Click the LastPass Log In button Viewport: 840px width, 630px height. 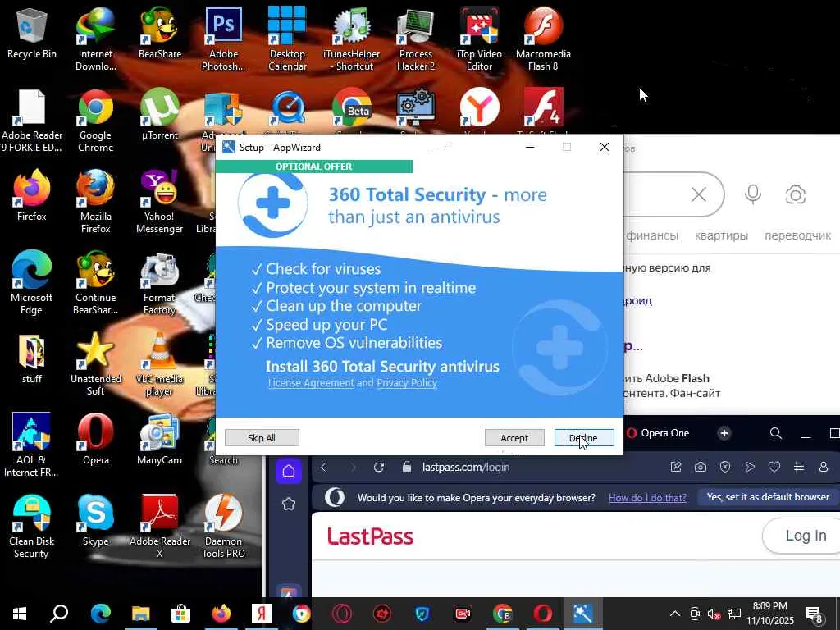804,535
